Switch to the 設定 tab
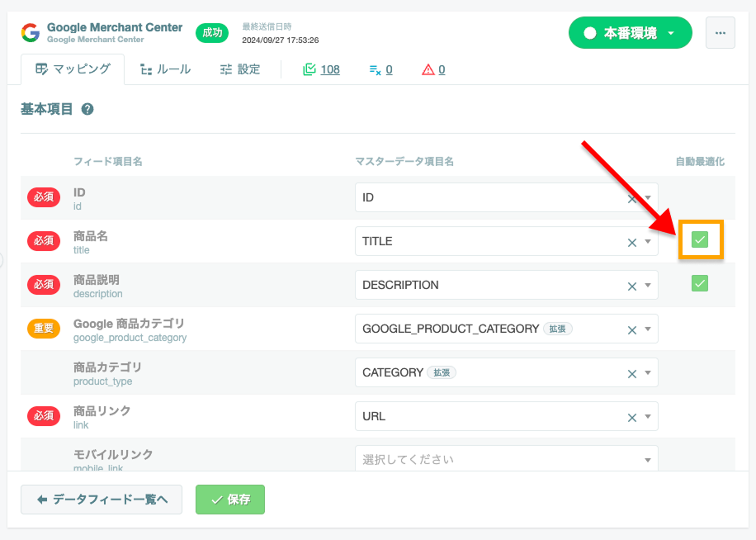This screenshot has width=756, height=540. point(240,69)
